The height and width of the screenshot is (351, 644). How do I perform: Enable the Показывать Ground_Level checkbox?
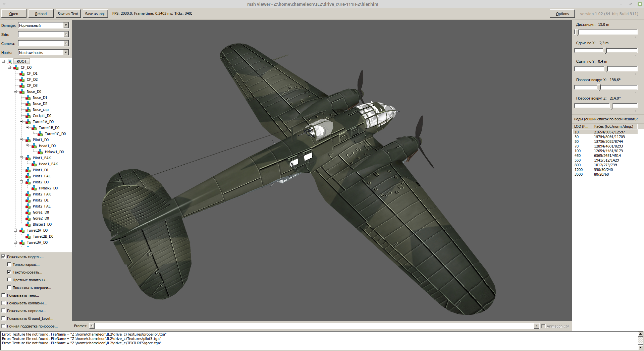[4, 318]
